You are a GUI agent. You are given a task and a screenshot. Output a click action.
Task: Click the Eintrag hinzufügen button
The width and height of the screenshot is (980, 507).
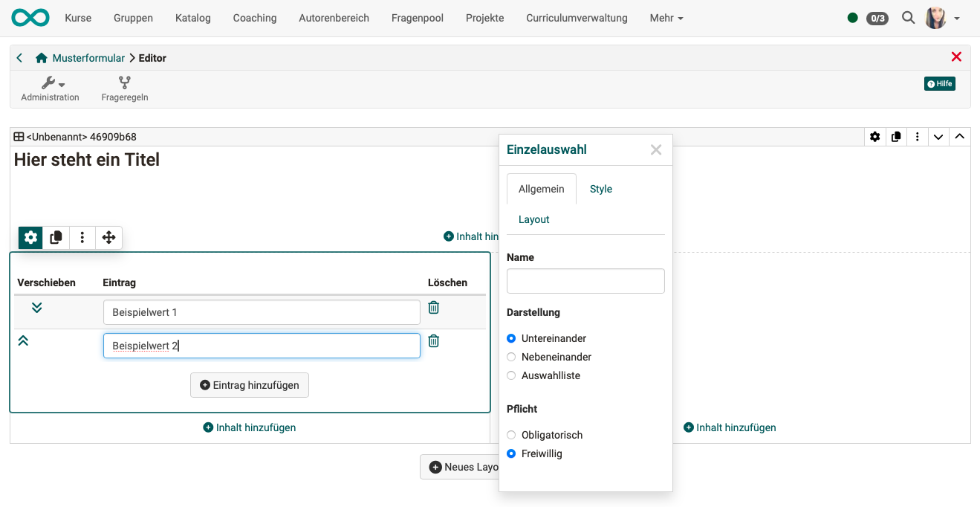(x=250, y=385)
